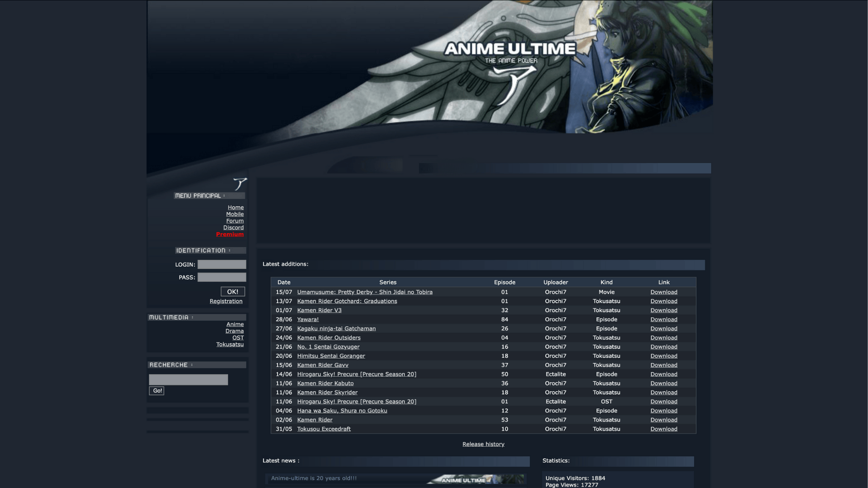Download Tokusou Exceedraft episode 10
This screenshot has width=868, height=488.
click(x=663, y=429)
